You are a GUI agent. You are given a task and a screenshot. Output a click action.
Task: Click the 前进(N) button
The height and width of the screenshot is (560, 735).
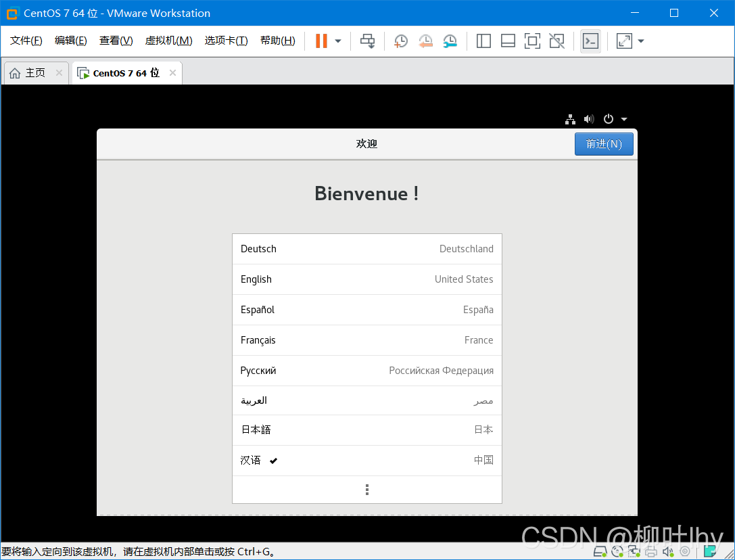point(604,144)
